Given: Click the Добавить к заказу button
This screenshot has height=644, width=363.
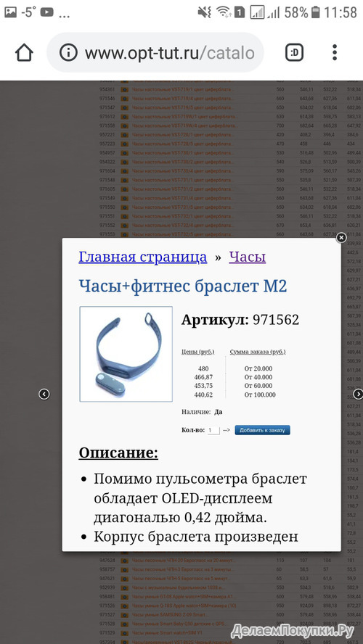Looking at the screenshot, I should pyautogui.click(x=262, y=430).
